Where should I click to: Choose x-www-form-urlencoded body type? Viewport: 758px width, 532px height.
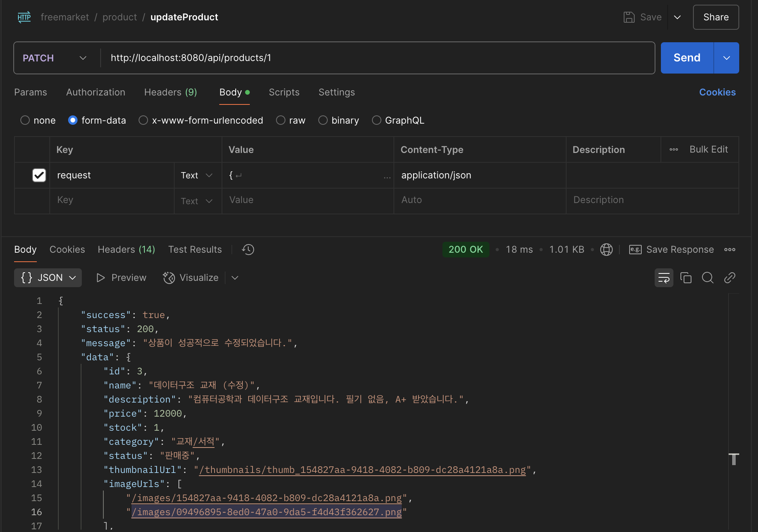(x=143, y=120)
